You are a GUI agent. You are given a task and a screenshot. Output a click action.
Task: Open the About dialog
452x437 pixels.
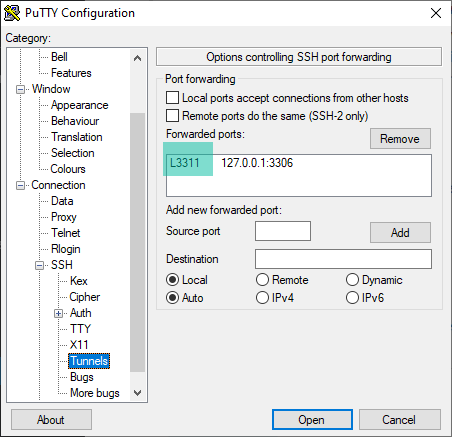pyautogui.click(x=51, y=420)
